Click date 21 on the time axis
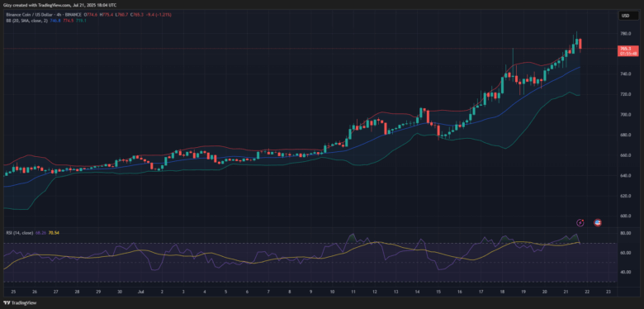The width and height of the screenshot is (644, 309). point(566,292)
